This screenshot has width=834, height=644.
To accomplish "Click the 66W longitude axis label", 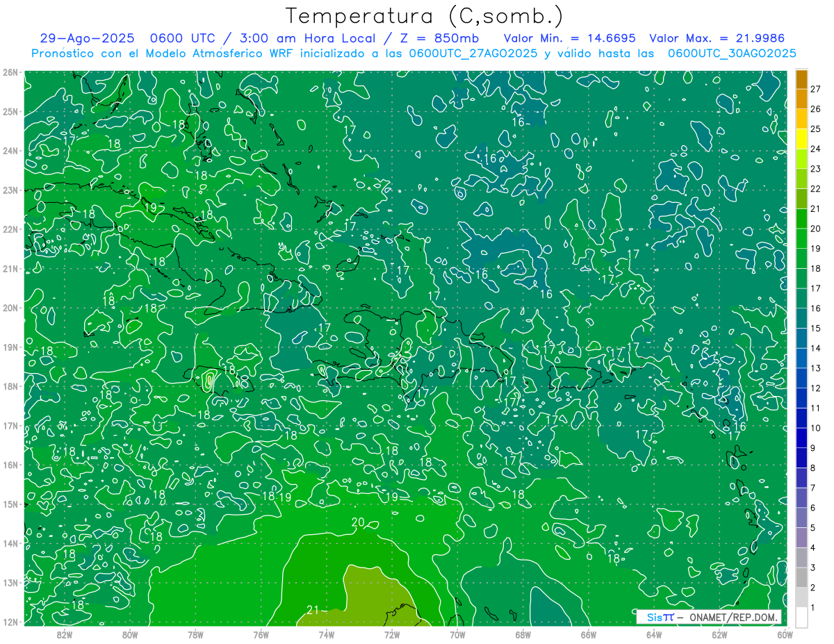I will [589, 634].
